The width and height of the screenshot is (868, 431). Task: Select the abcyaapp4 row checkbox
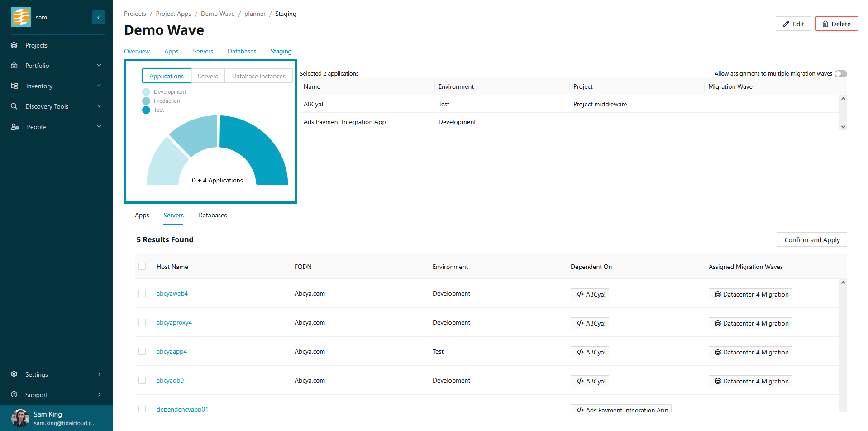point(142,351)
